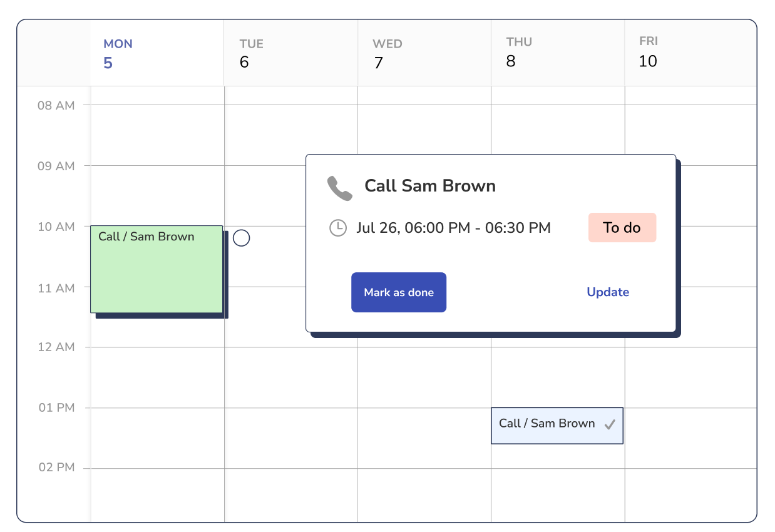Select the MON 5 day column header

pos(157,53)
